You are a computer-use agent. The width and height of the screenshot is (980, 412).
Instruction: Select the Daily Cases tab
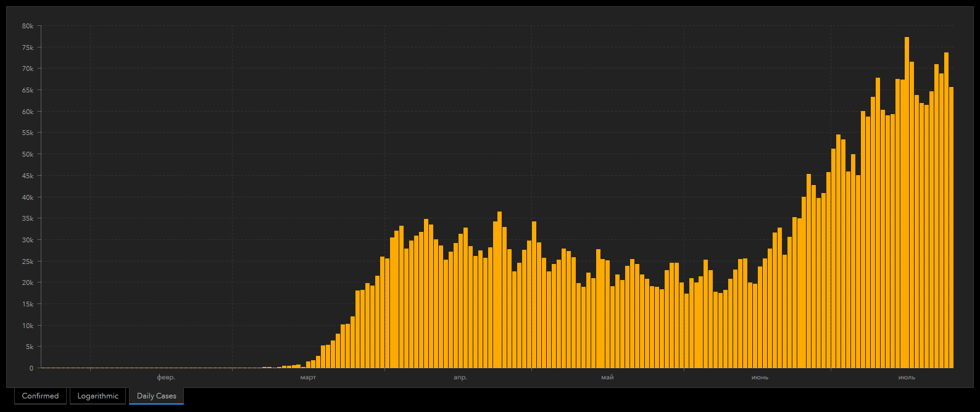(156, 396)
